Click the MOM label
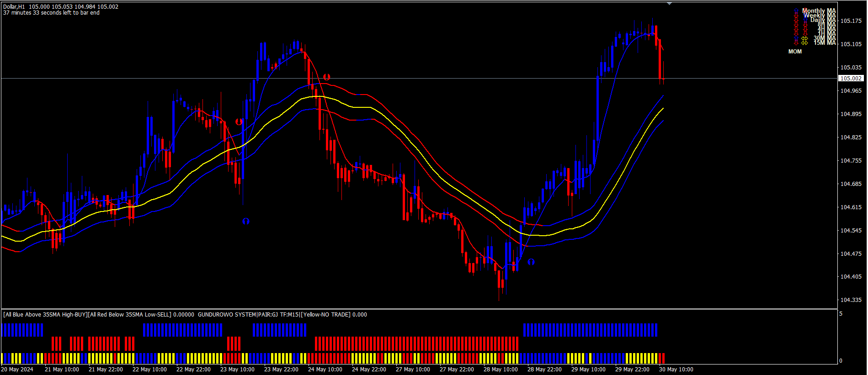Screen dimensions: 868x375 [795, 52]
